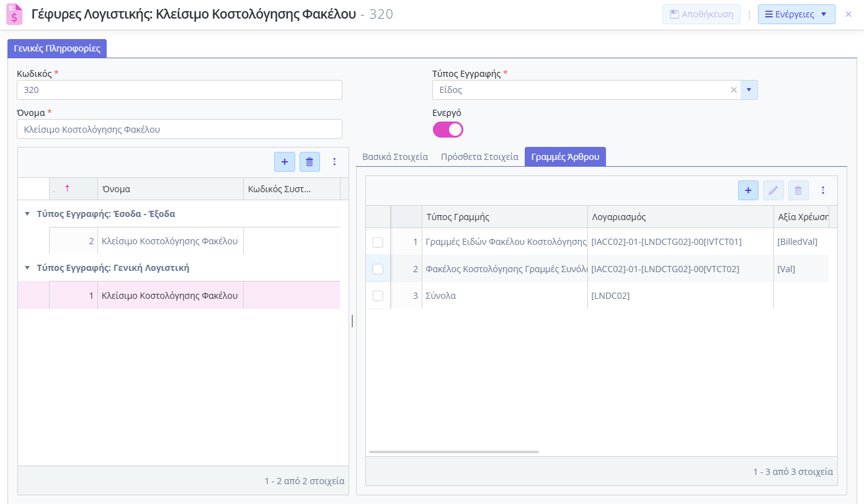Viewport: 864px width, 504px height.
Task: Open more options menu in left list toolbar
Action: tap(334, 162)
